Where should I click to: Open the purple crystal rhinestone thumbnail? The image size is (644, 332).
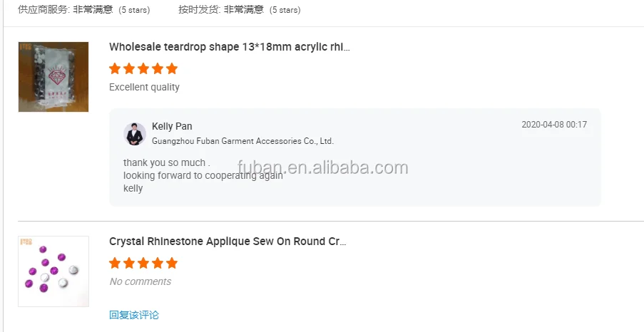coord(53,271)
